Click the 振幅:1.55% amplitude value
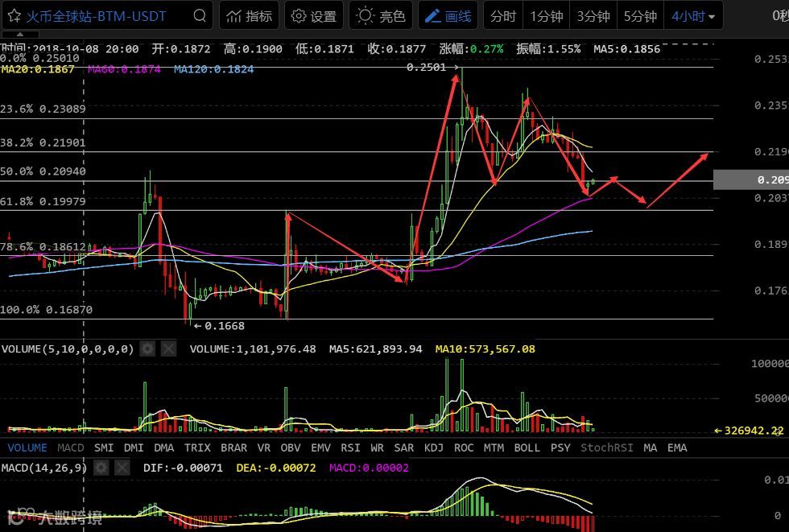Screen dimensions: 789x532 click(548, 49)
